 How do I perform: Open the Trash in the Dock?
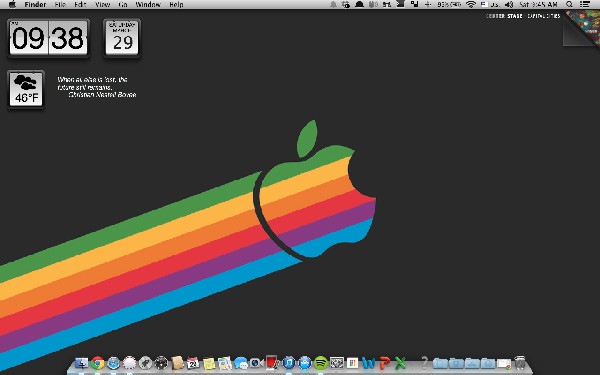coord(520,362)
